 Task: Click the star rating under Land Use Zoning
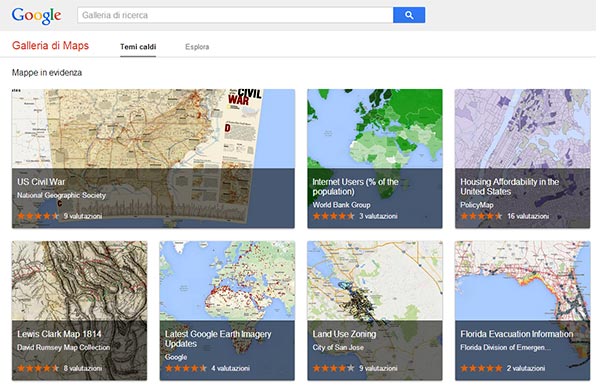click(x=333, y=368)
